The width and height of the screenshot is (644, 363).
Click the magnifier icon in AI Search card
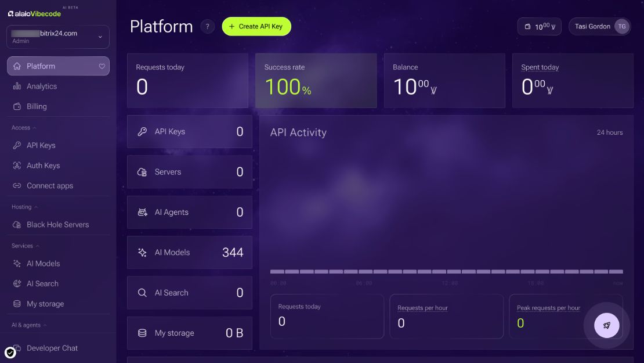tap(142, 293)
